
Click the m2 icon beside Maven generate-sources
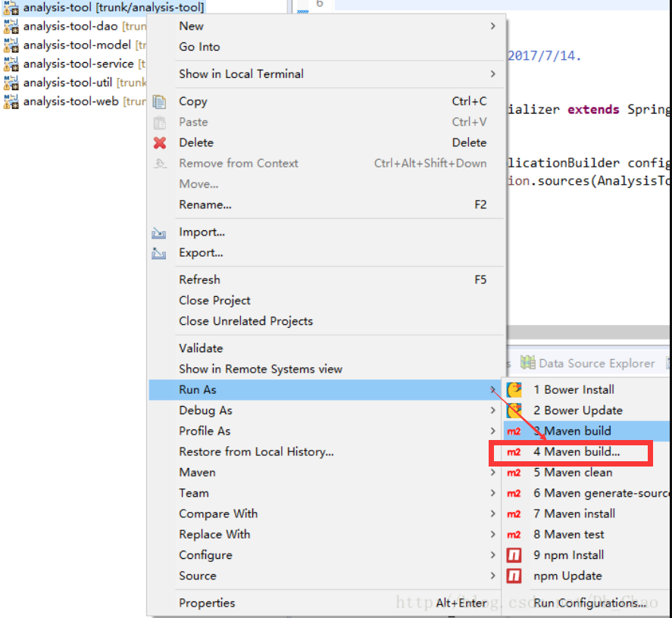point(514,493)
